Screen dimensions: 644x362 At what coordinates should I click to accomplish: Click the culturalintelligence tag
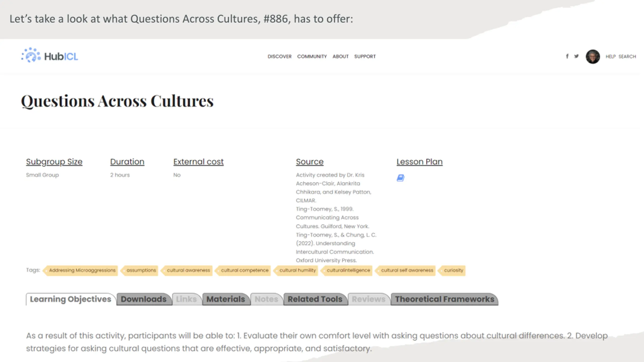(x=347, y=270)
